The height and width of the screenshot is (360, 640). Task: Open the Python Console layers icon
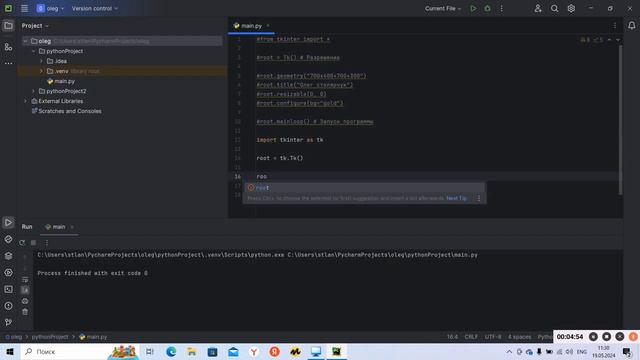click(x=8, y=256)
